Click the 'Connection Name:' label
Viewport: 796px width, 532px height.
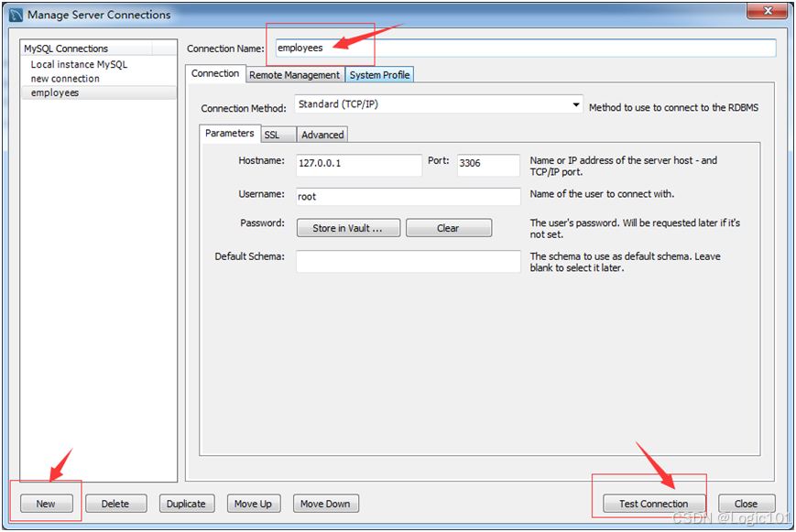pos(225,49)
